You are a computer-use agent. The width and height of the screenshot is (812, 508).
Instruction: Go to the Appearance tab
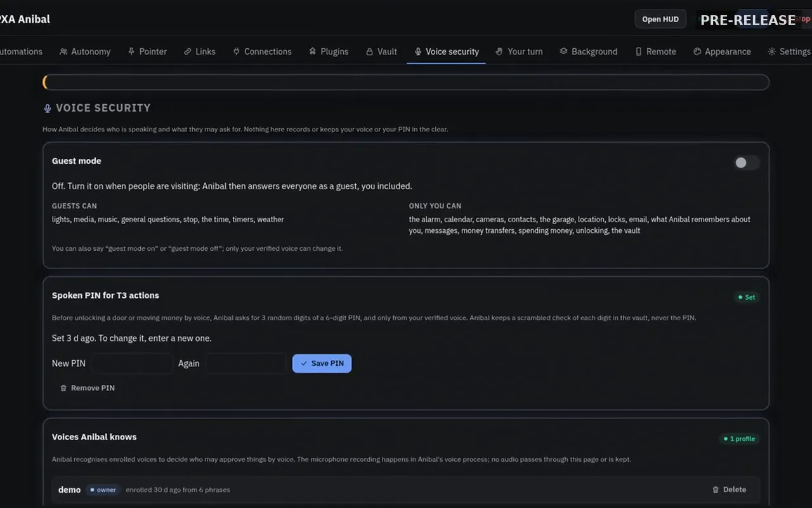coord(722,51)
